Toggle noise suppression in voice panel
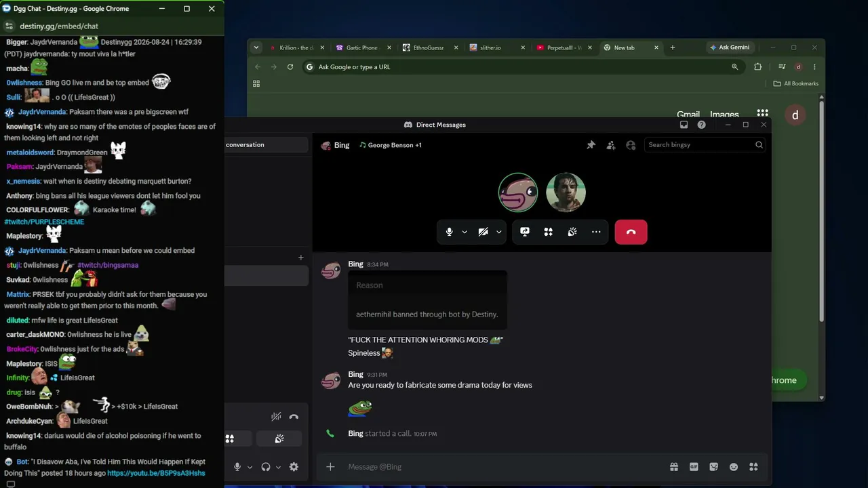Image resolution: width=868 pixels, height=488 pixels. tap(276, 417)
